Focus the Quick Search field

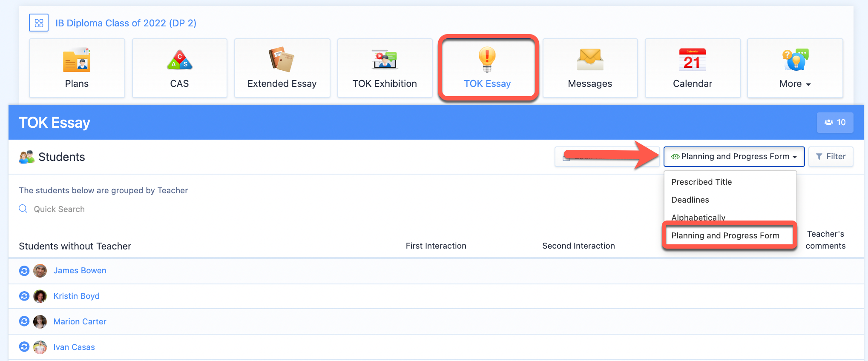point(59,209)
